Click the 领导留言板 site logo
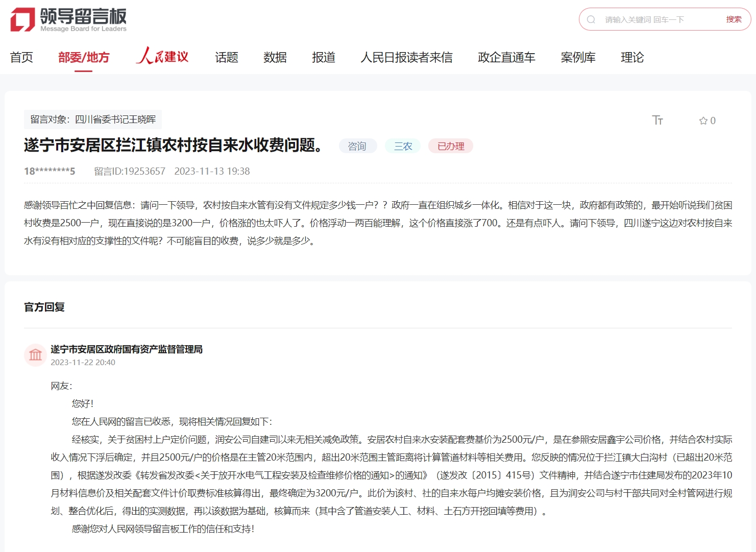Image resolution: width=756 pixels, height=552 pixels. click(x=68, y=20)
